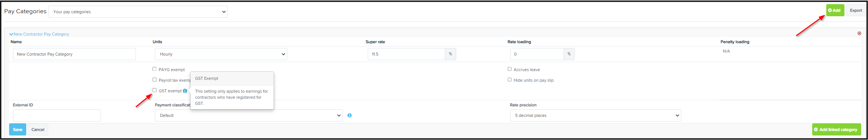Collapse the New Contractor Pay Category chevron
Viewport: 868px width, 140px height.
pyautogui.click(x=11, y=34)
